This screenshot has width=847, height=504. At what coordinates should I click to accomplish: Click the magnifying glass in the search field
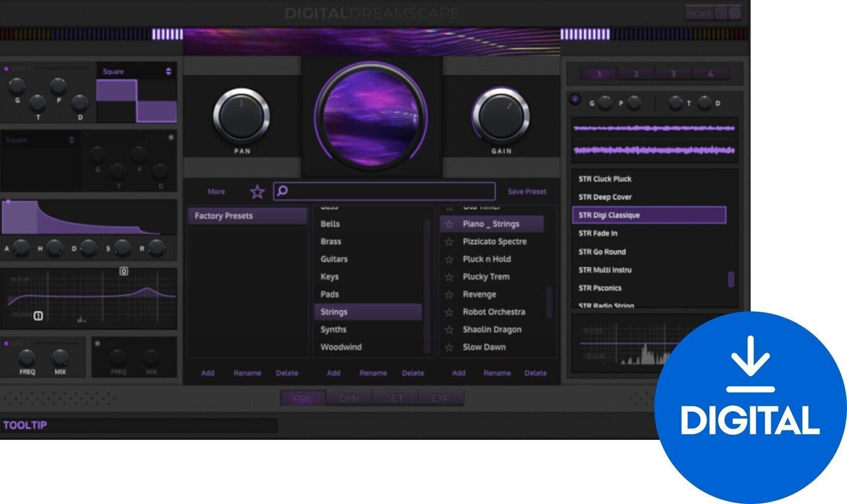click(282, 191)
